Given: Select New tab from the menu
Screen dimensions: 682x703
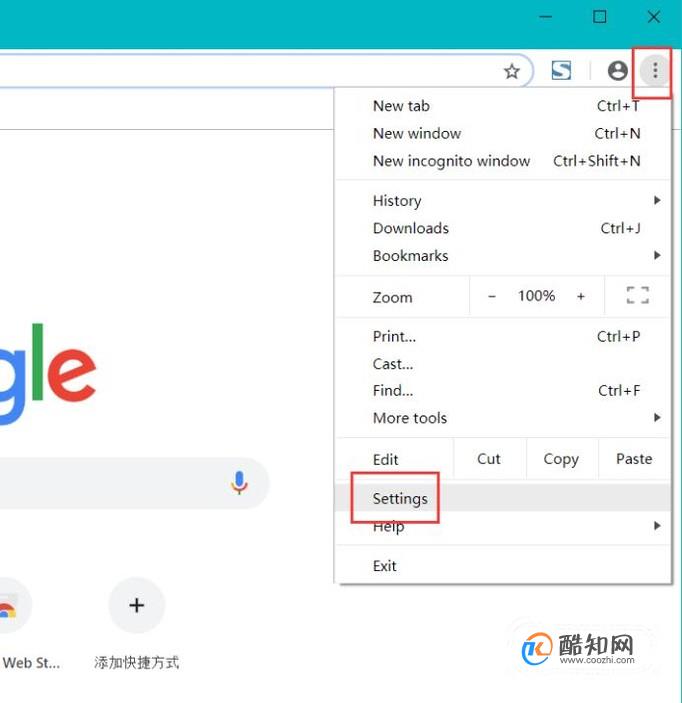Looking at the screenshot, I should click(x=502, y=106).
